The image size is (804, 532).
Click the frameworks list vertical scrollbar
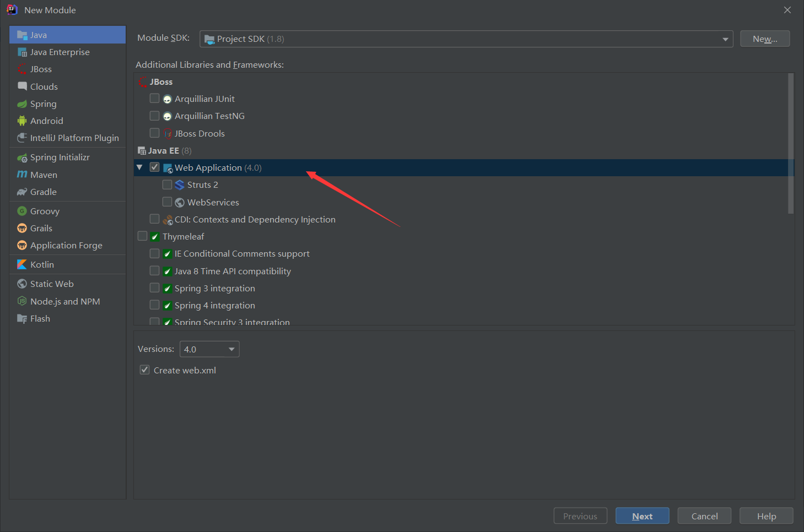tap(791, 143)
